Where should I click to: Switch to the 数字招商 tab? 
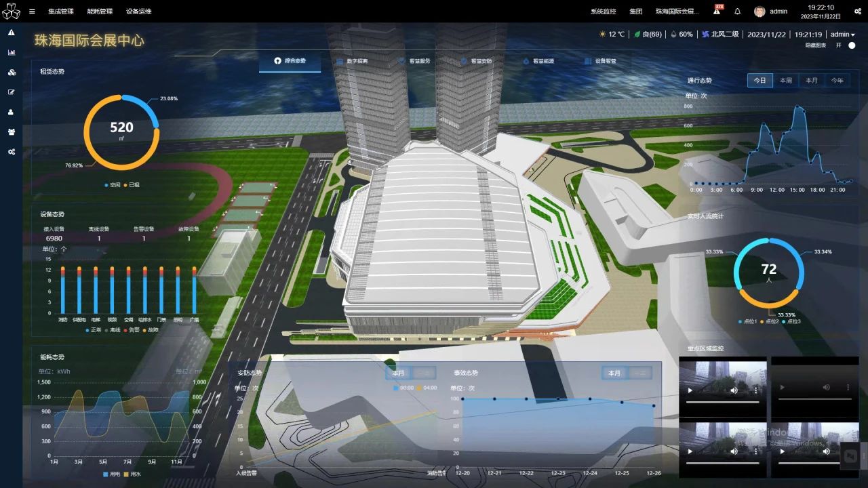point(353,61)
